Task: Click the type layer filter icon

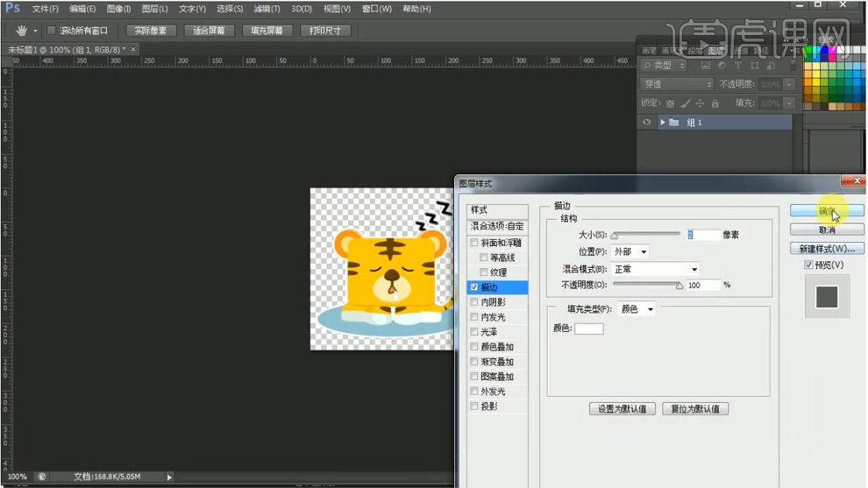Action: (738, 66)
